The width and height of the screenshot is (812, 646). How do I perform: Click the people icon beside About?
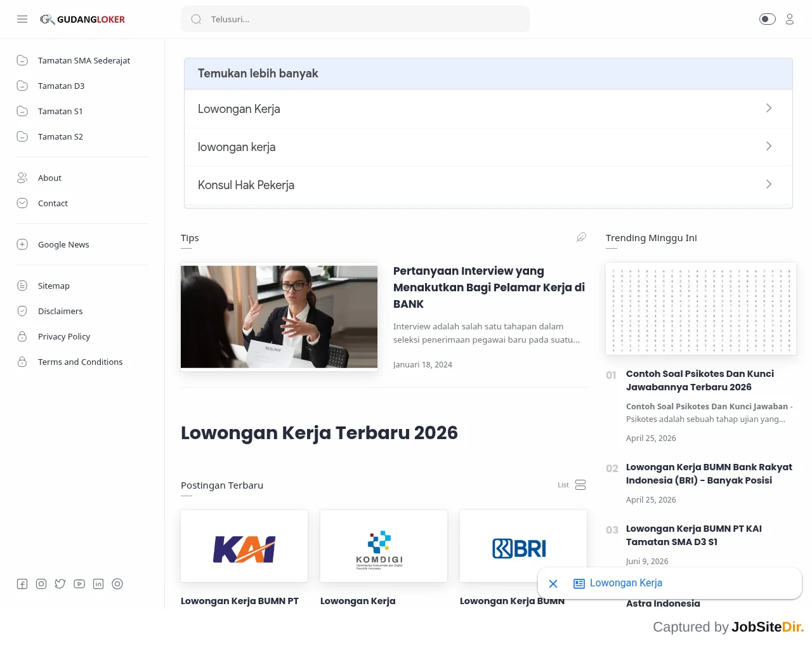pos(22,178)
